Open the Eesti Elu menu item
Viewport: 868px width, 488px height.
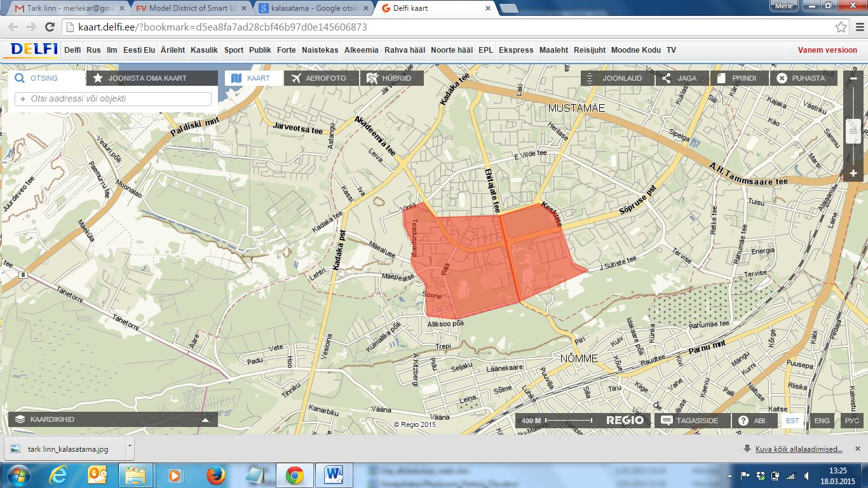pos(139,50)
